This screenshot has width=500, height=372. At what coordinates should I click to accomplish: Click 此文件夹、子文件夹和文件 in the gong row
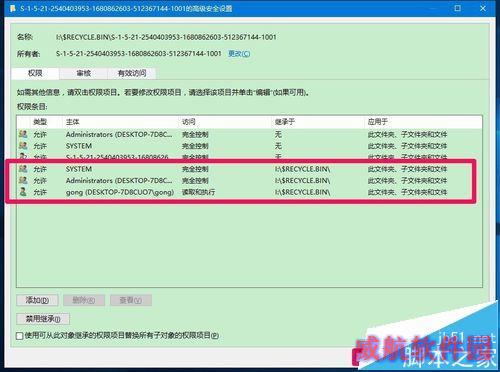(407, 192)
